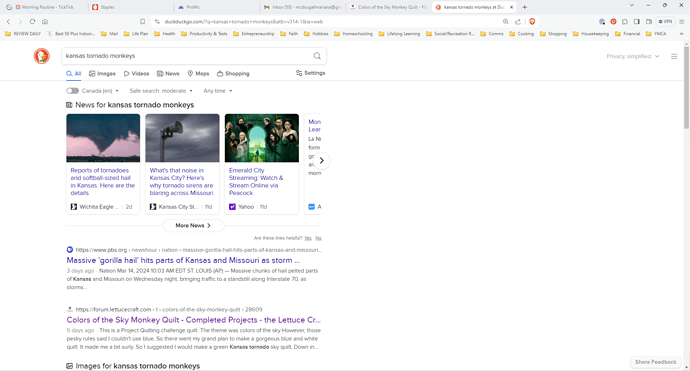Open the Massive 'gorilla hail' PBS result
Screen dimensions: 690x371
[x=183, y=260]
